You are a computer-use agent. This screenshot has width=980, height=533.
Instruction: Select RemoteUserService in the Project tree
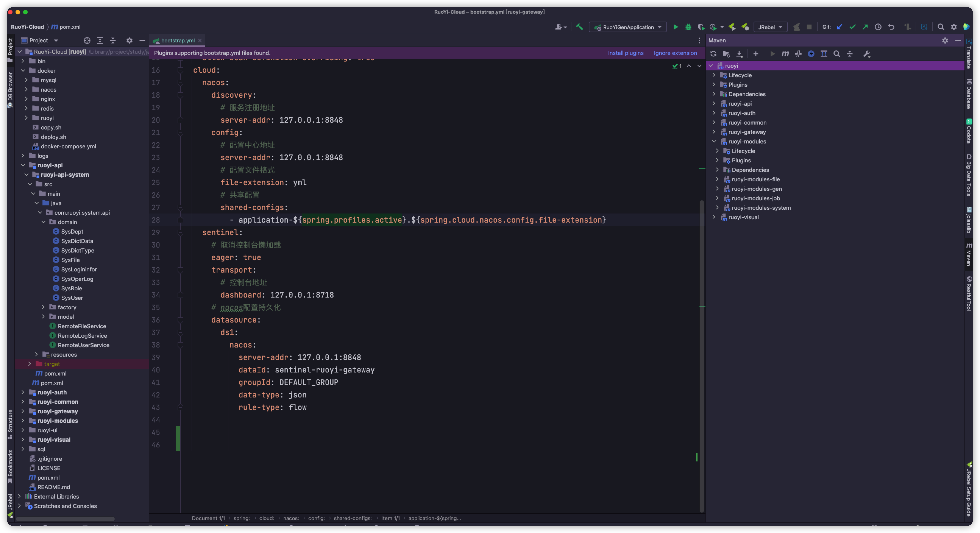[x=83, y=345]
